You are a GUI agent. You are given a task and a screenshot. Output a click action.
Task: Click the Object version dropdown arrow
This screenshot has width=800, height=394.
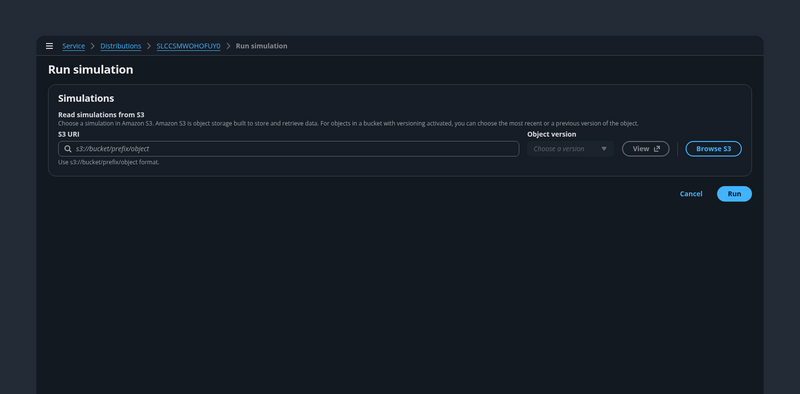604,149
